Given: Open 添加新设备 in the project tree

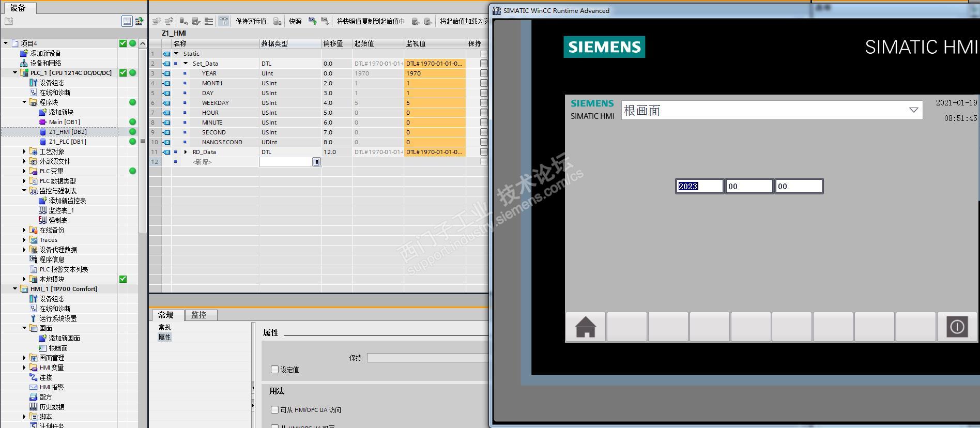Looking at the screenshot, I should 45,53.
